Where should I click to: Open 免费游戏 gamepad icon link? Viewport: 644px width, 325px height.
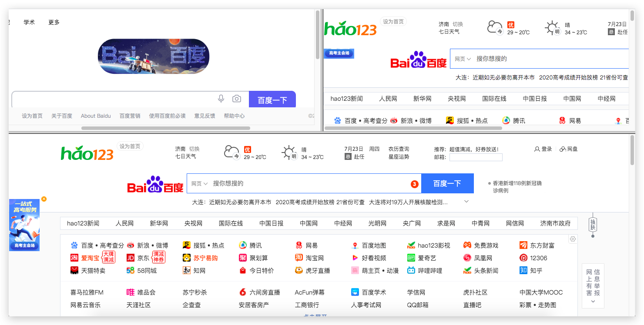coord(467,245)
